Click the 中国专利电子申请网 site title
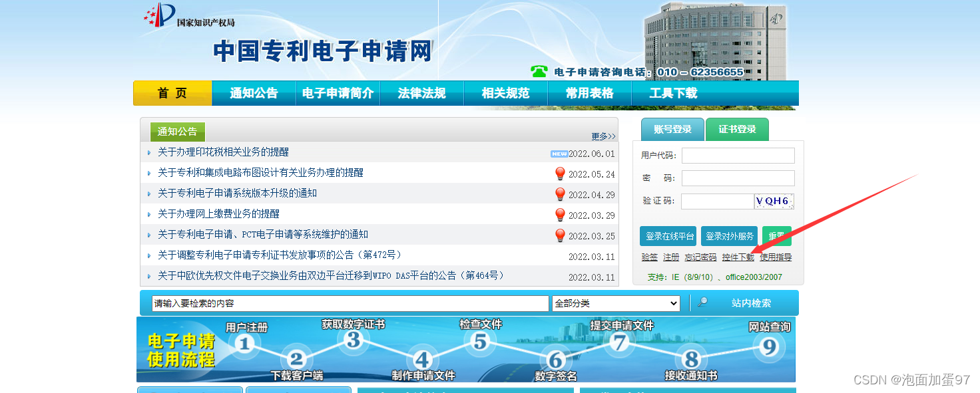This screenshot has height=393, width=980. click(323, 51)
